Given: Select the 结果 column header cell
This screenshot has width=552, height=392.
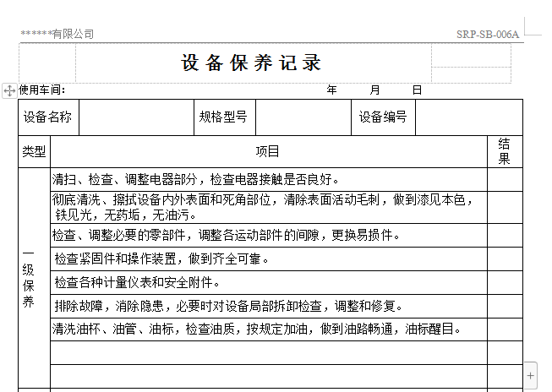Looking at the screenshot, I should pyautogui.click(x=504, y=151).
